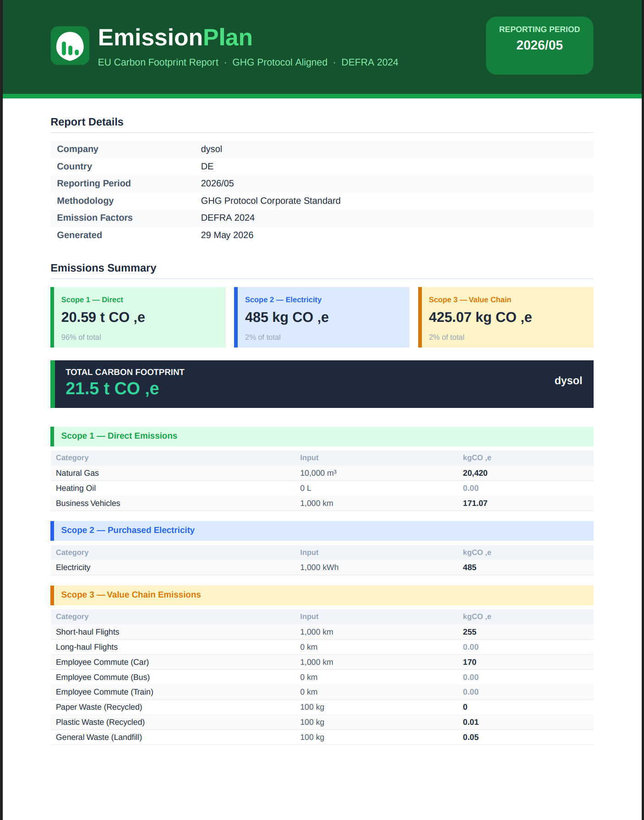This screenshot has width=644, height=820.
Task: Click the Natural Gas input '10,000 m³'
Action: click(318, 473)
